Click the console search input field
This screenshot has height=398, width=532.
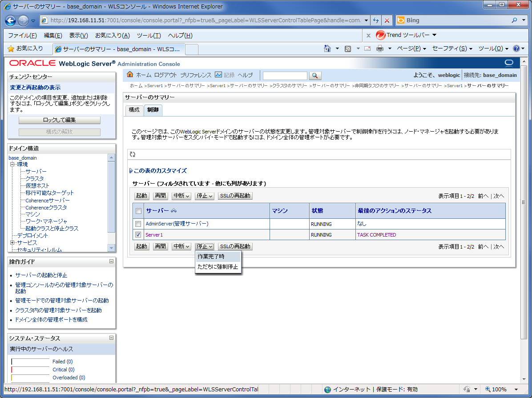pyautogui.click(x=285, y=76)
